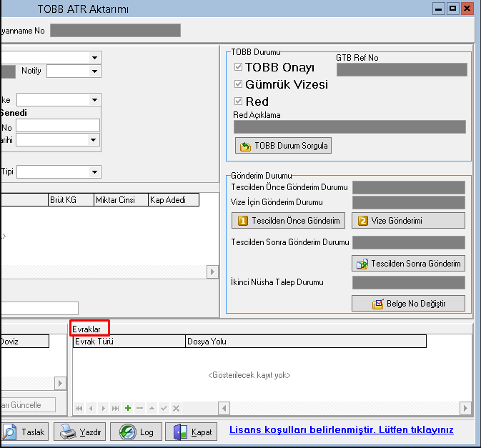Click Tescilden Sonra Gönderim Durumu field
Image resolution: width=481 pixels, height=448 pixels.
pos(409,242)
